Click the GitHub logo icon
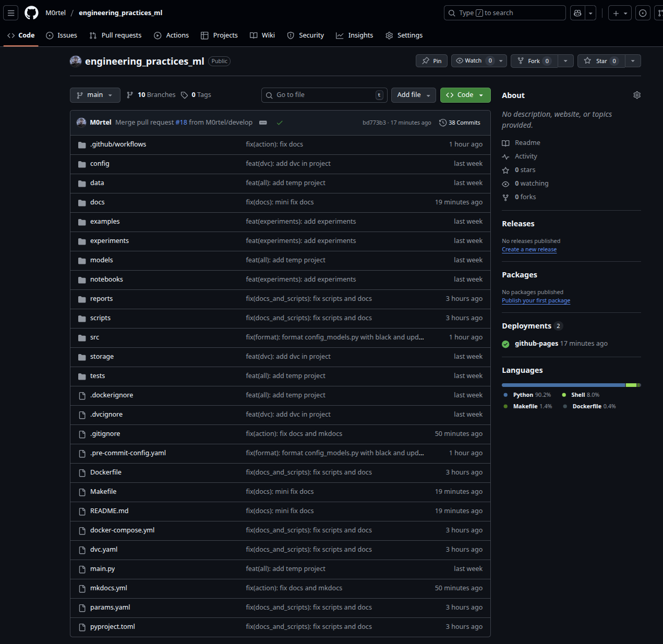Image resolution: width=663 pixels, height=644 pixels. pyautogui.click(x=31, y=13)
